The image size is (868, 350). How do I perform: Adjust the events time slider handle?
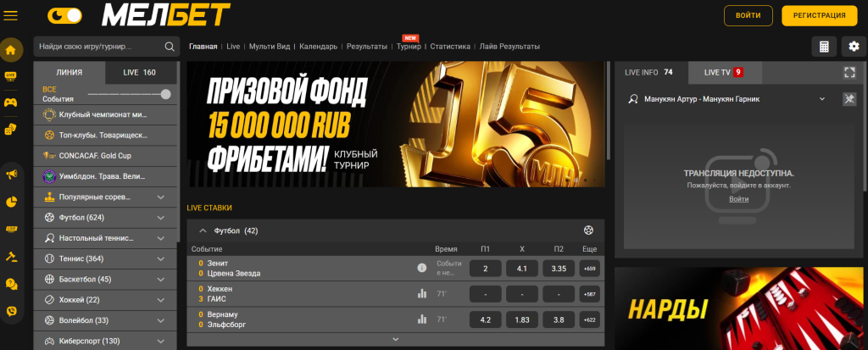coord(165,94)
